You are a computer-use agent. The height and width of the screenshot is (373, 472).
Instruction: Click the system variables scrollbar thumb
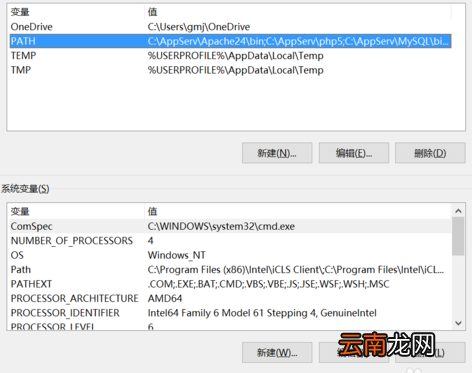click(458, 236)
